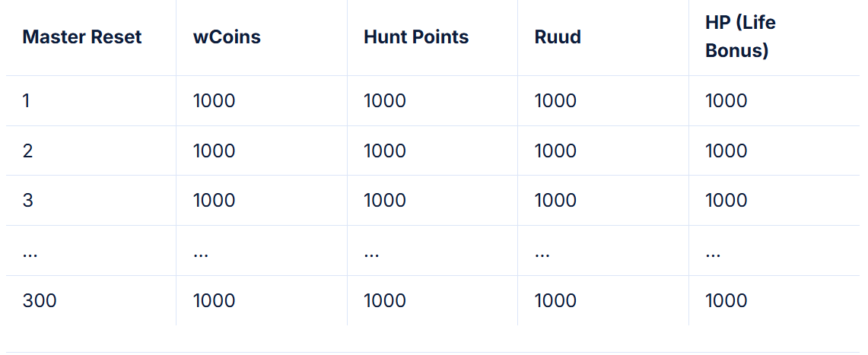The width and height of the screenshot is (868, 355).
Task: Click Ruud value in Master Reset 3 row
Action: point(555,201)
